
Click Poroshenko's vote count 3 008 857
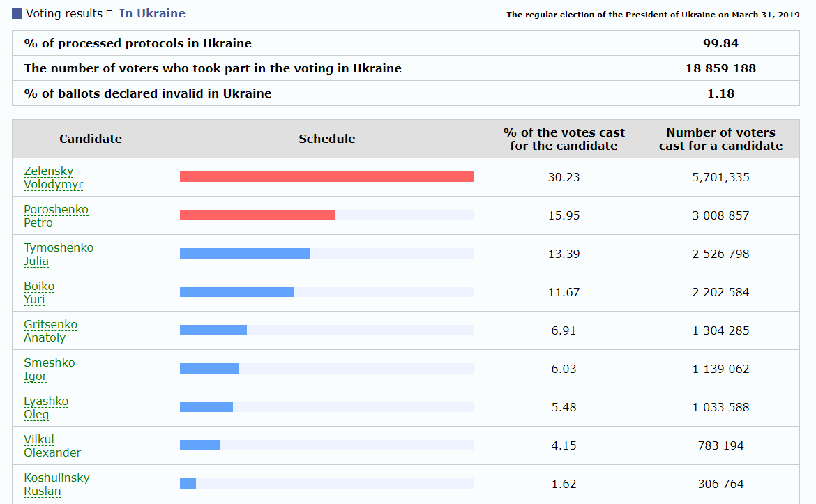pos(720,215)
